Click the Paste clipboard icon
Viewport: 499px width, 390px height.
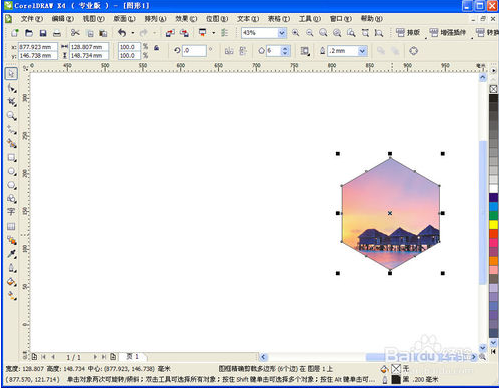tap(104, 33)
